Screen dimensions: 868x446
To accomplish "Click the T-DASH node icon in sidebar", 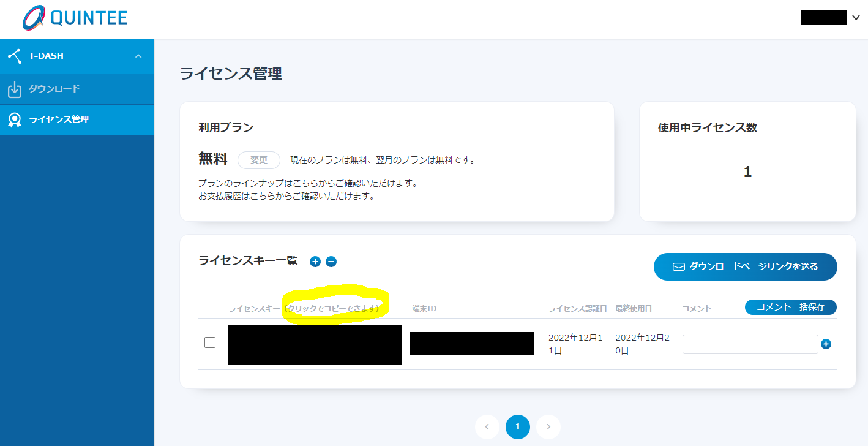I will point(14,56).
